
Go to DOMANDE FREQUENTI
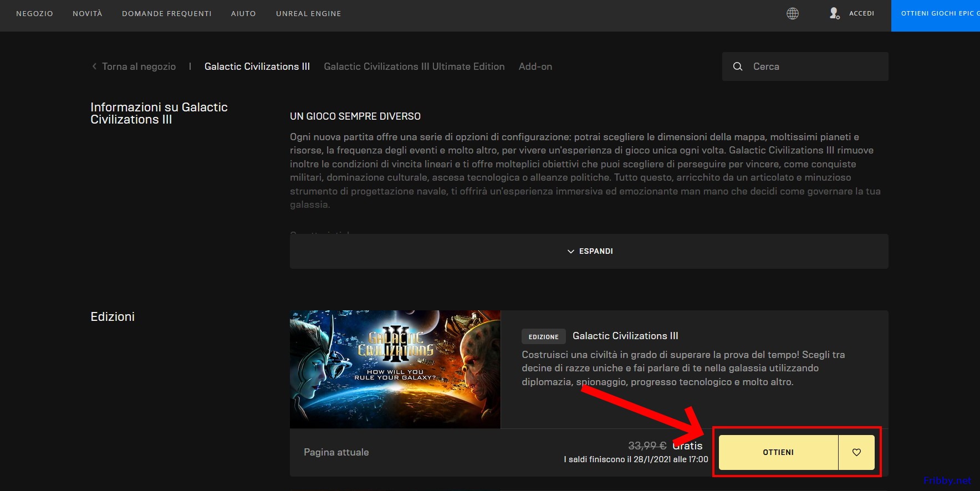point(167,13)
